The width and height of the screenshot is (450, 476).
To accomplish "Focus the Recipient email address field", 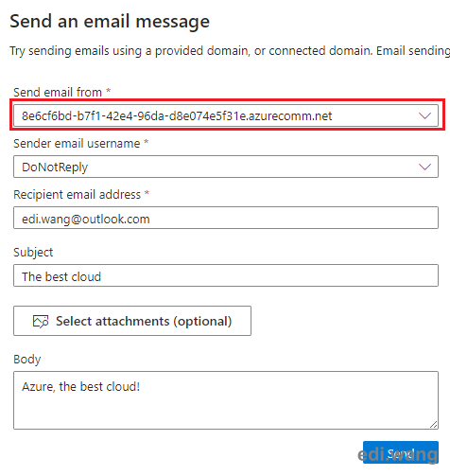I will [x=226, y=218].
